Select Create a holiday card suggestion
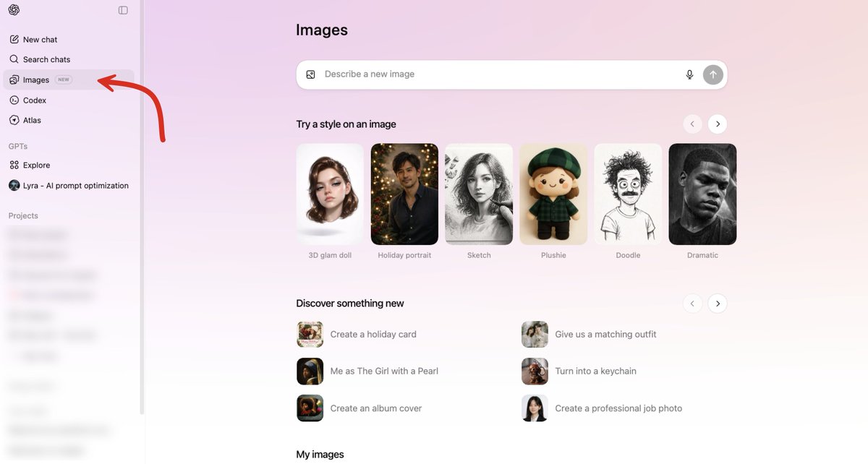The image size is (868, 464). [373, 335]
